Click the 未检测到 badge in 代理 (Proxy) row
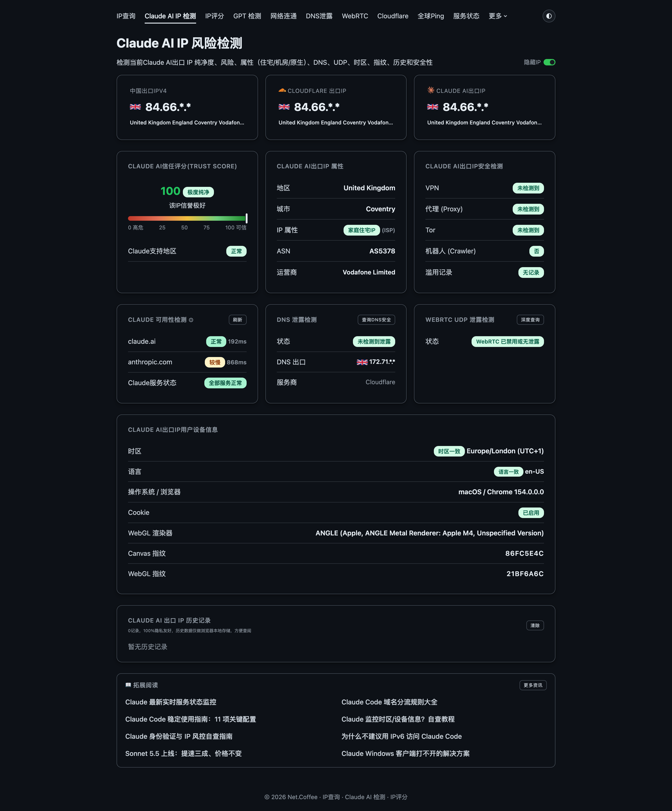Viewport: 672px width, 811px height. 528,209
